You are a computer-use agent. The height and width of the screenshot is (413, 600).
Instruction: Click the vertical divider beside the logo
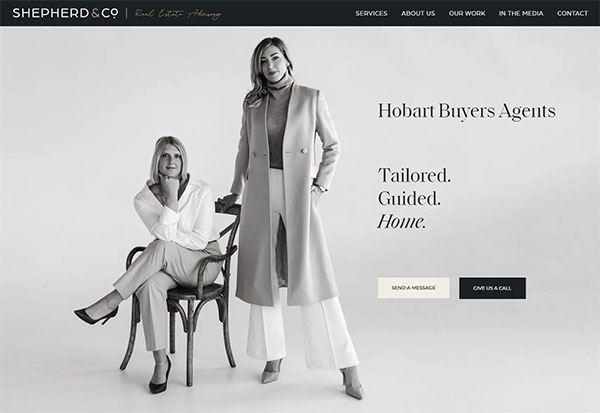click(x=127, y=13)
